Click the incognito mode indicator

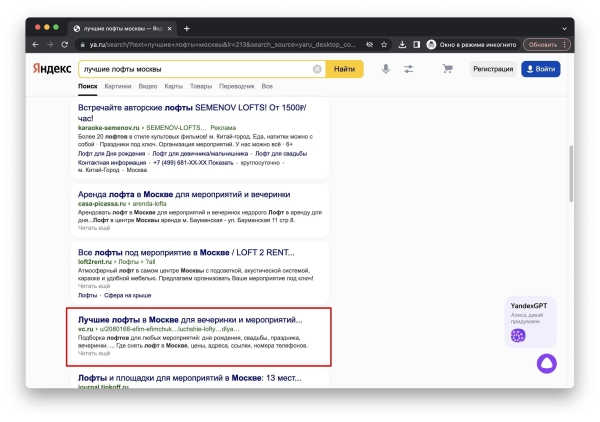[472, 45]
